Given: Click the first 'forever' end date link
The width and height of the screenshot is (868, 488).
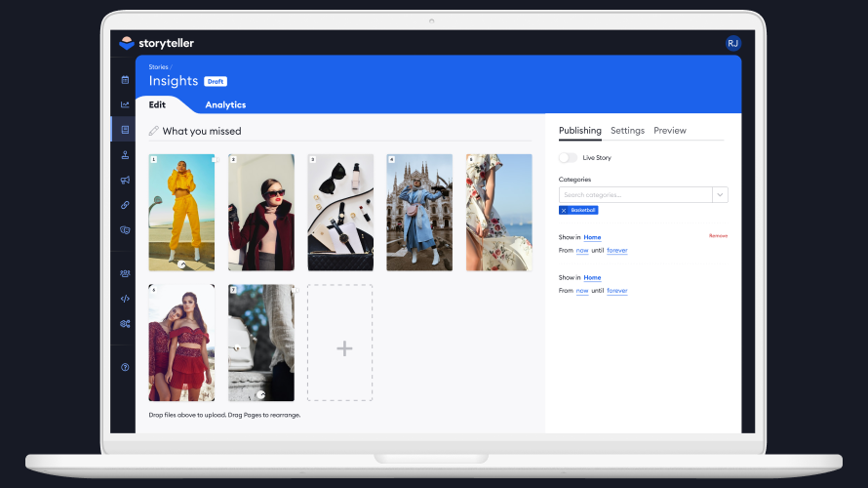Looking at the screenshot, I should click(x=617, y=251).
